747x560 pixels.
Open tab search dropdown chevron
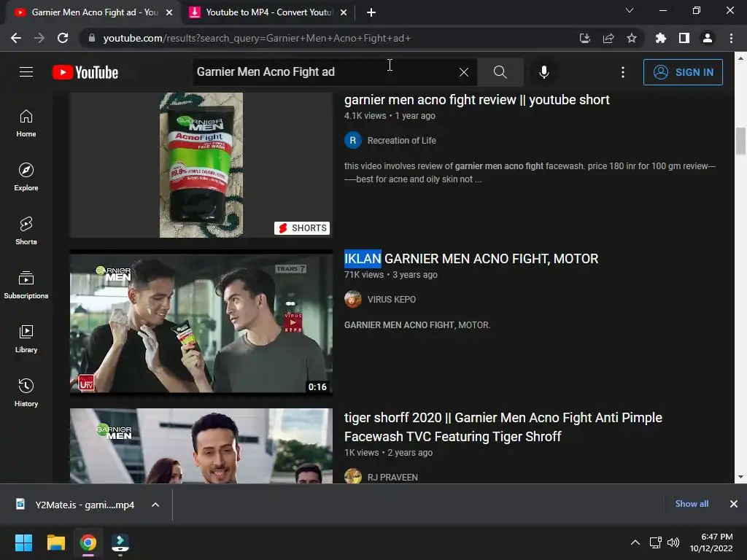click(630, 10)
